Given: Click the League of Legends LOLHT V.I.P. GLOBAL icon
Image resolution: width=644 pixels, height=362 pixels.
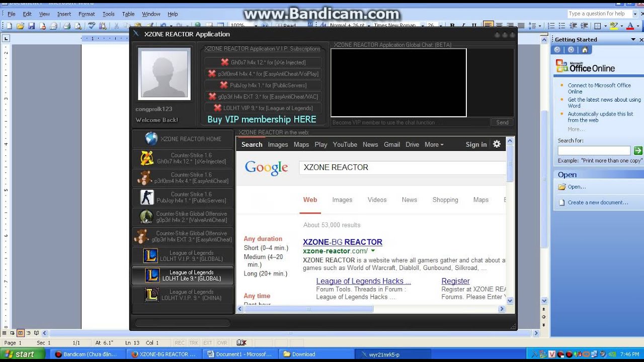Looking at the screenshot, I should 150,256.
